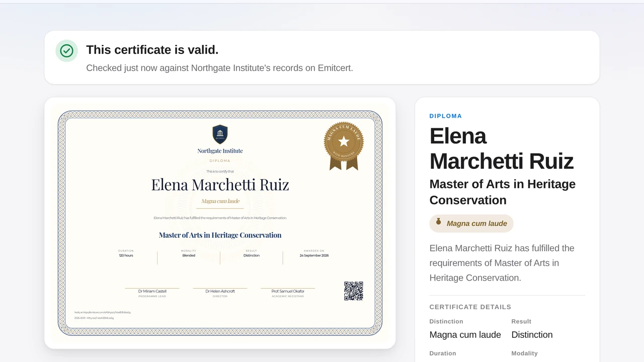Click the QR code on the certificate

354,291
